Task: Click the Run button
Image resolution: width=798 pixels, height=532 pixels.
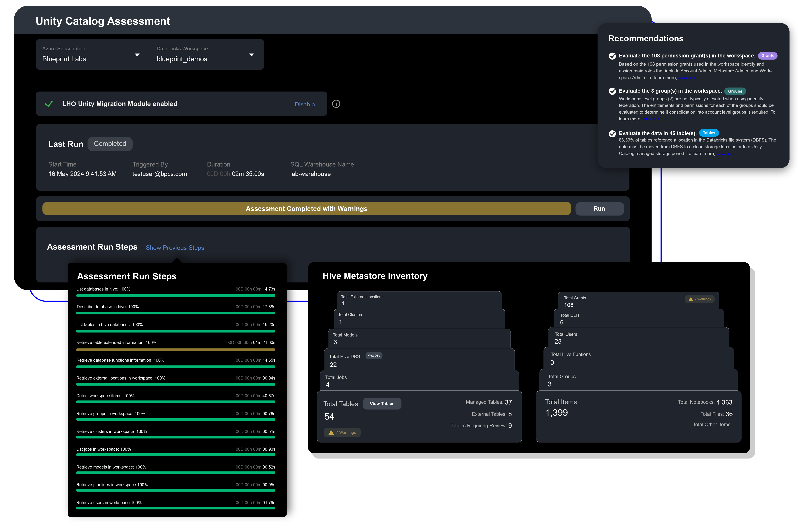Action: 600,209
